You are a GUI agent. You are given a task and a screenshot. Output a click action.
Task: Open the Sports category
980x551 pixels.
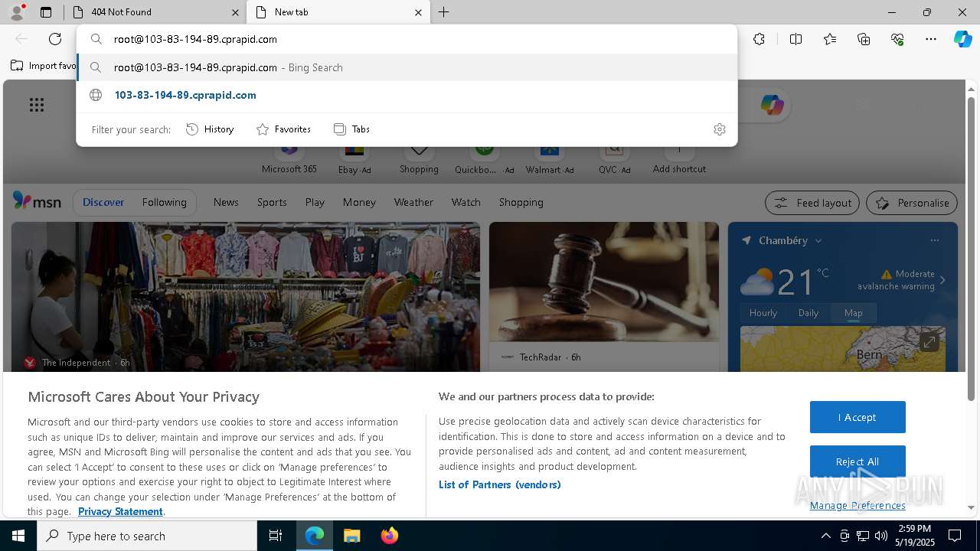pyautogui.click(x=272, y=202)
